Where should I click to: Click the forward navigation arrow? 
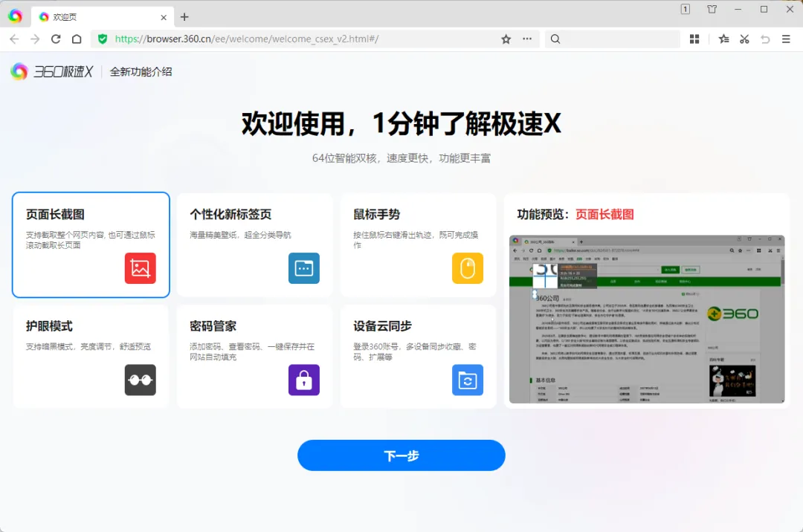tap(35, 39)
